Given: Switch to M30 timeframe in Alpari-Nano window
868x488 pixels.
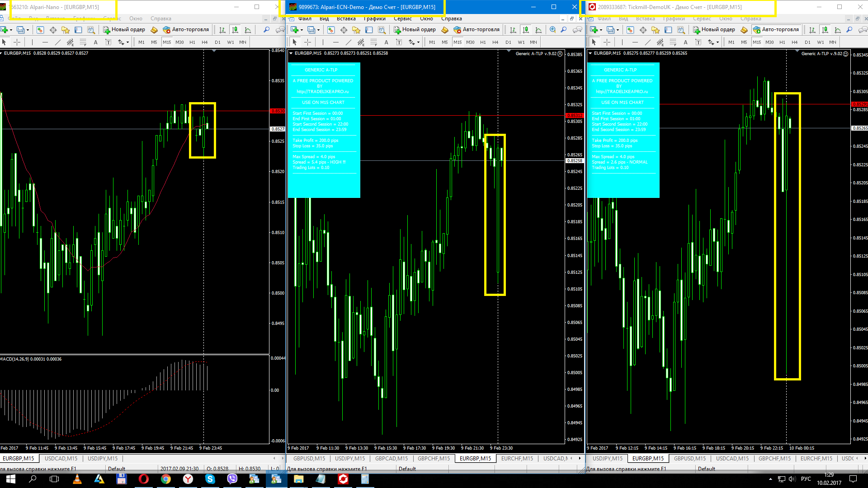Looking at the screenshot, I should point(179,42).
